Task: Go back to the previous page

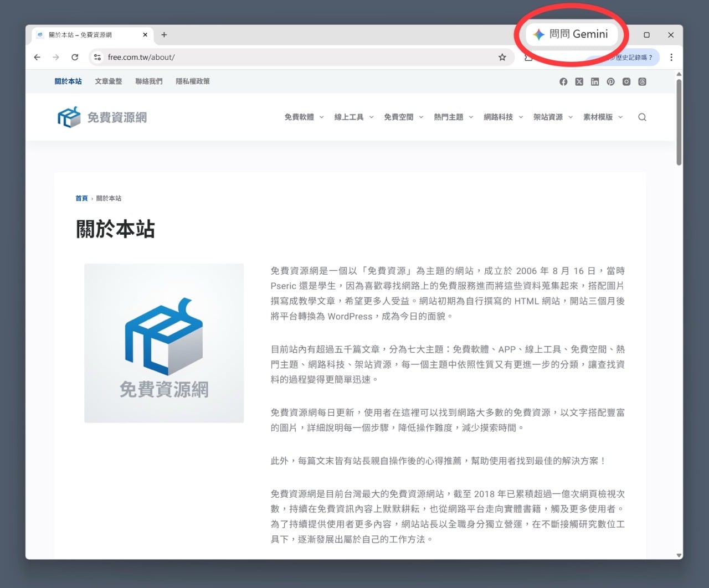Action: click(x=37, y=57)
